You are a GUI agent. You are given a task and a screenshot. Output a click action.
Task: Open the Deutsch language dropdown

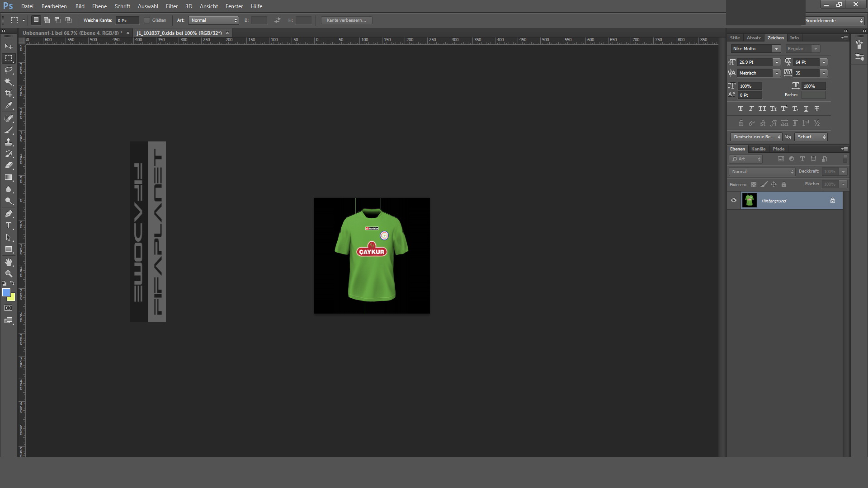point(756,137)
